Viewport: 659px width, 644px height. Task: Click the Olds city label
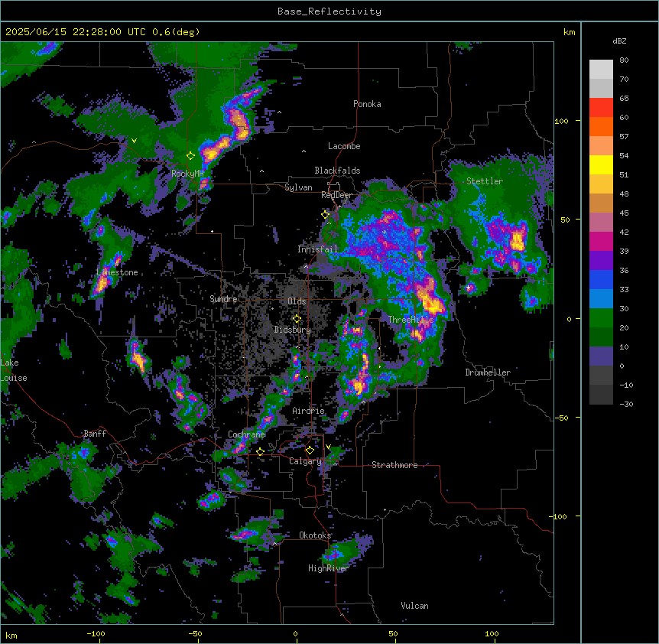pyautogui.click(x=297, y=301)
